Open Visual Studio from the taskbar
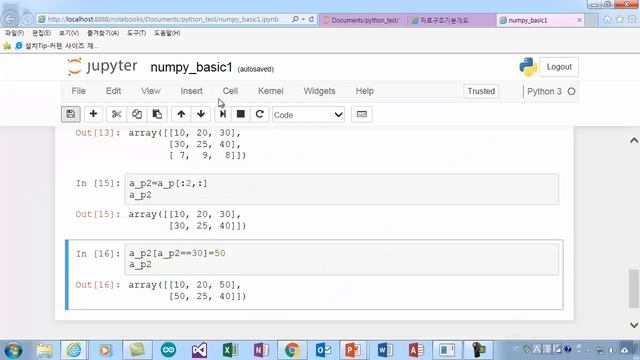This screenshot has height=360, width=640. click(199, 350)
